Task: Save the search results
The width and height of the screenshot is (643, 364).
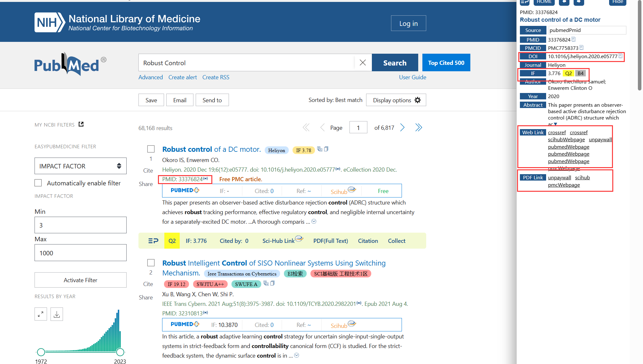Action: (151, 100)
